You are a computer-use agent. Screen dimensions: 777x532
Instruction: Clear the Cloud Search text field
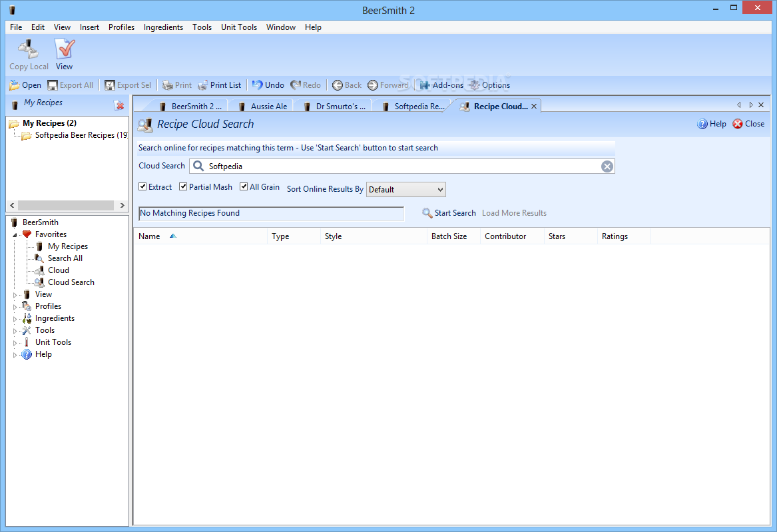tap(607, 166)
